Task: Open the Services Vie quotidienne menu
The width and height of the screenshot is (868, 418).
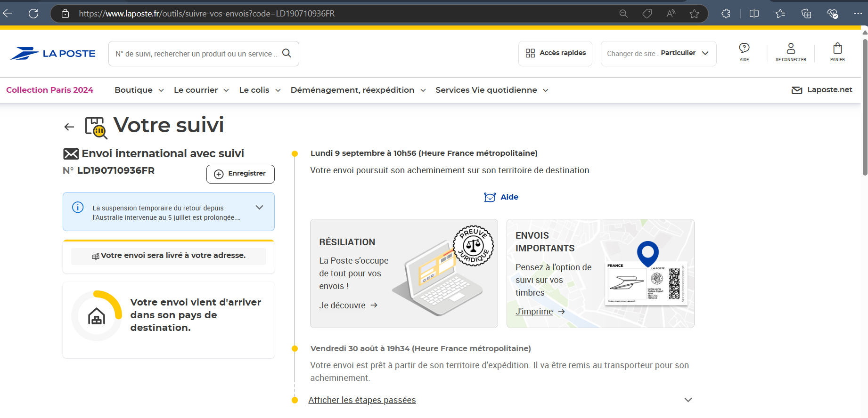Action: 491,90
